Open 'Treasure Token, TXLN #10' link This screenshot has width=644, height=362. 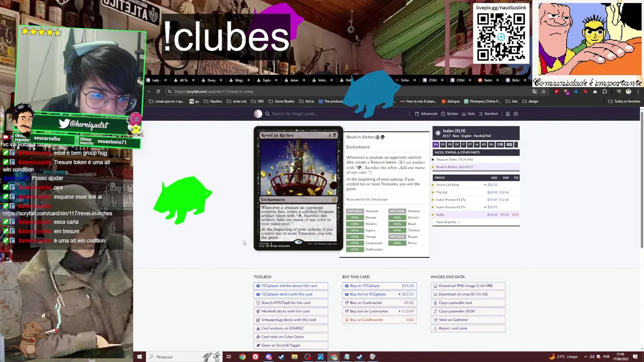[x=454, y=159]
